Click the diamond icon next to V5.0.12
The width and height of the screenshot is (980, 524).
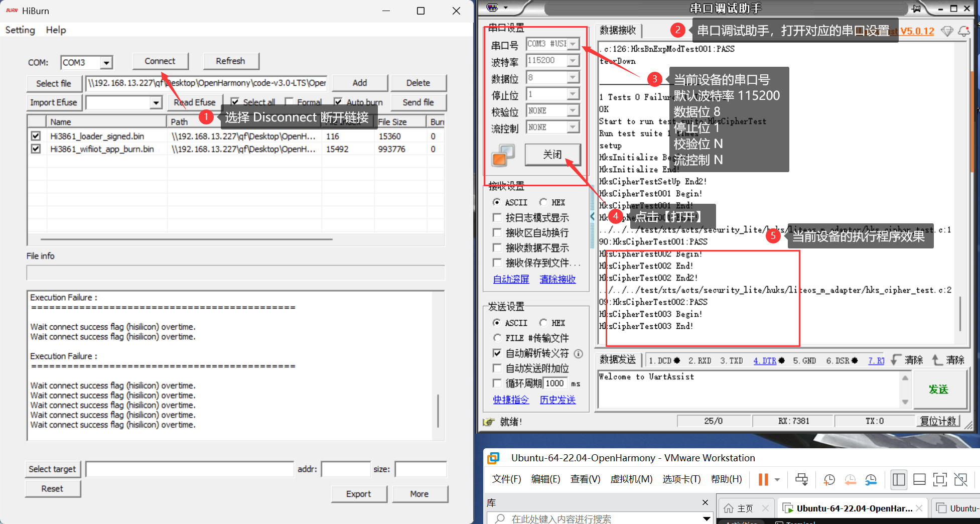tap(947, 31)
